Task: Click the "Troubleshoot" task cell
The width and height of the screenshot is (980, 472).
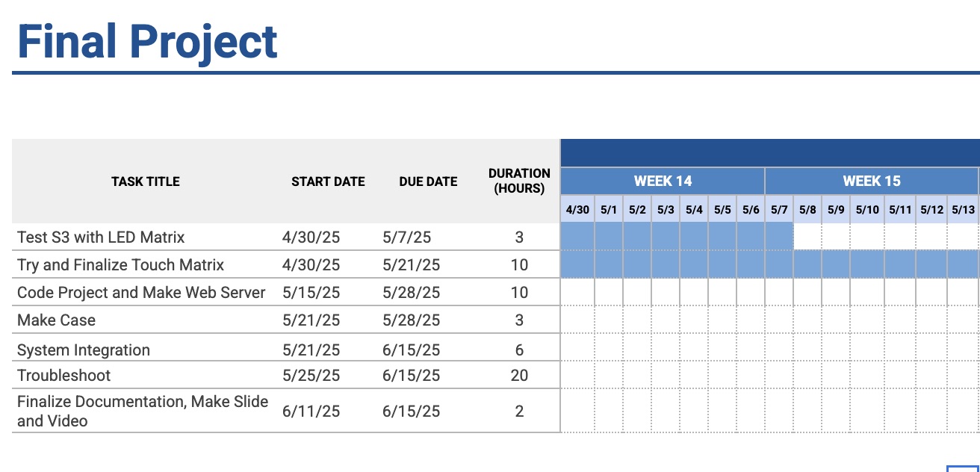Action: (64, 376)
